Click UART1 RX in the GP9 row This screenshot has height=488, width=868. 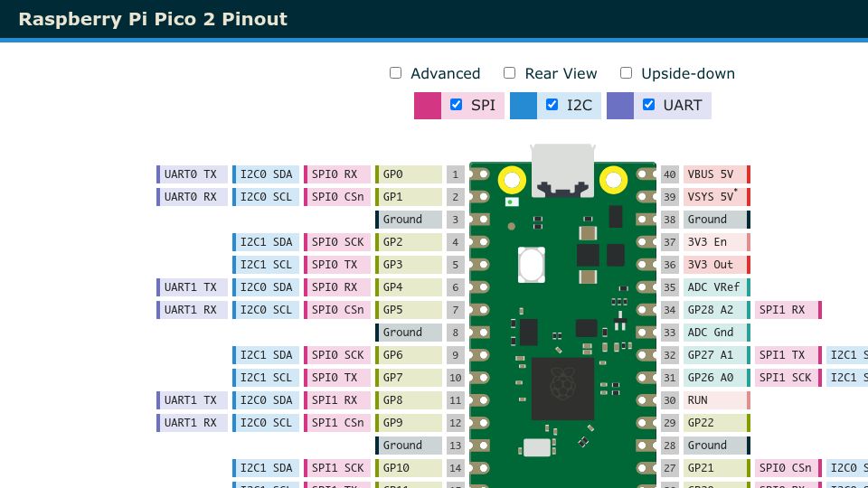[x=192, y=423]
